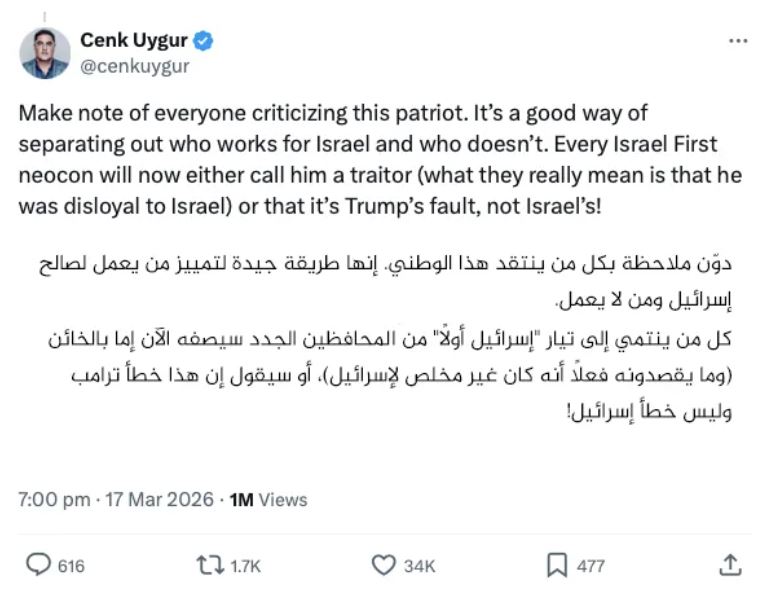Open Cenk Uygur's profile picture
Viewport: 766px width, 603px height.
[44, 54]
